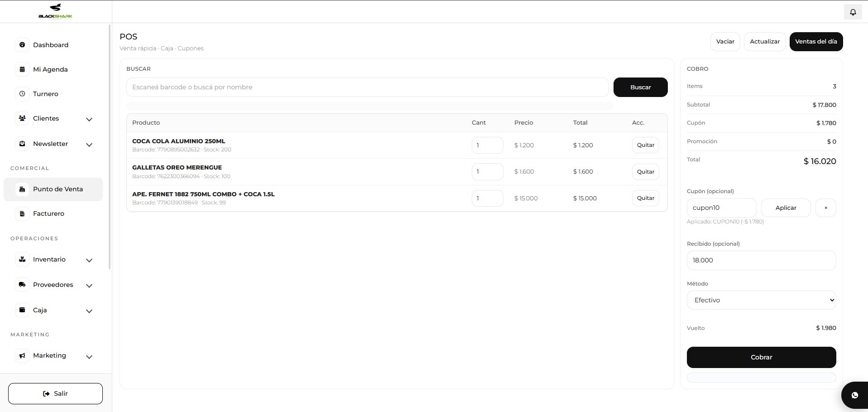Click Quitar on GALLETAS OREO MERENGUE
Screen dimensions: 868x412
(x=645, y=171)
